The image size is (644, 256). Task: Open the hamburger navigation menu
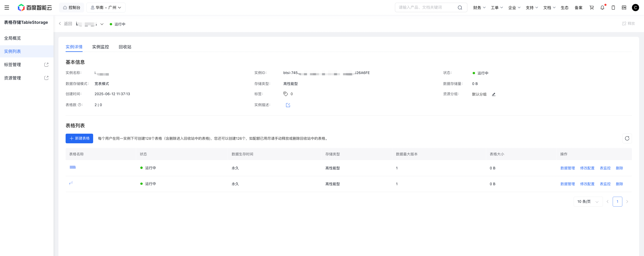click(7, 8)
